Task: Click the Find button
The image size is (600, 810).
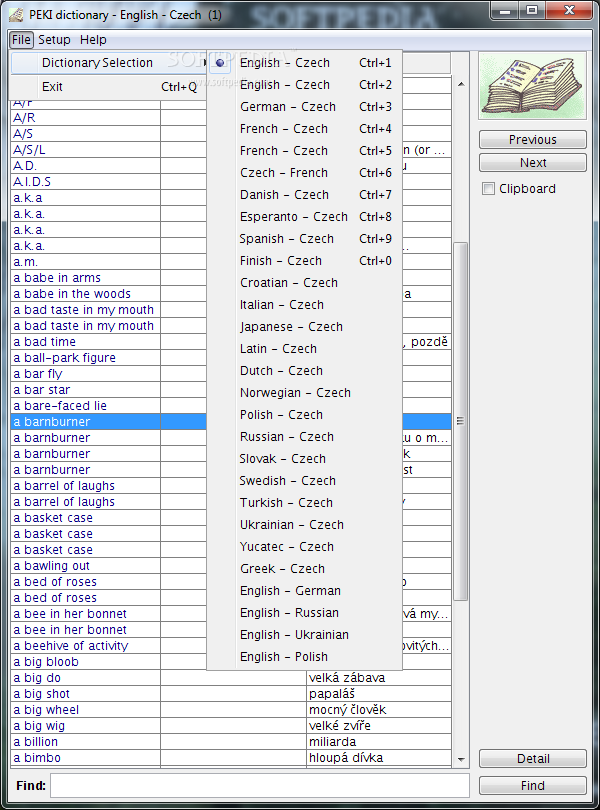Action: 533,785
